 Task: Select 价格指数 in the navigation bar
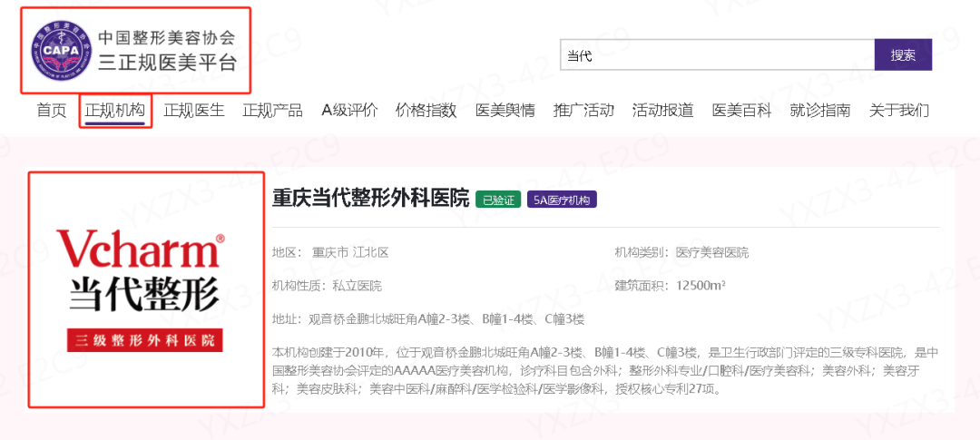[426, 111]
